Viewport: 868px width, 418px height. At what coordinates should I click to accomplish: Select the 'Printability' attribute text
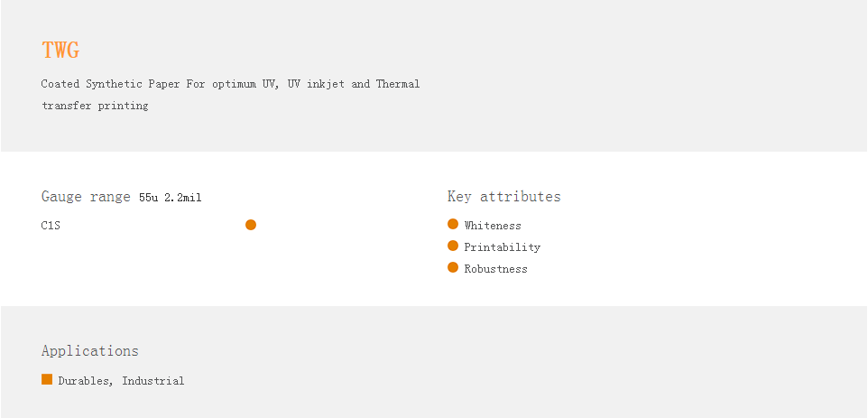click(503, 247)
